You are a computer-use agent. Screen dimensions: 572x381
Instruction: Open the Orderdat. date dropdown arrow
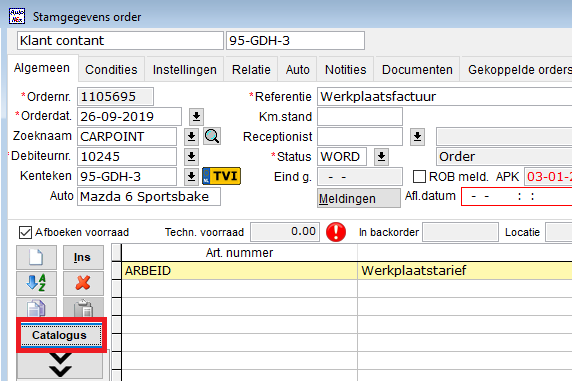(x=196, y=117)
